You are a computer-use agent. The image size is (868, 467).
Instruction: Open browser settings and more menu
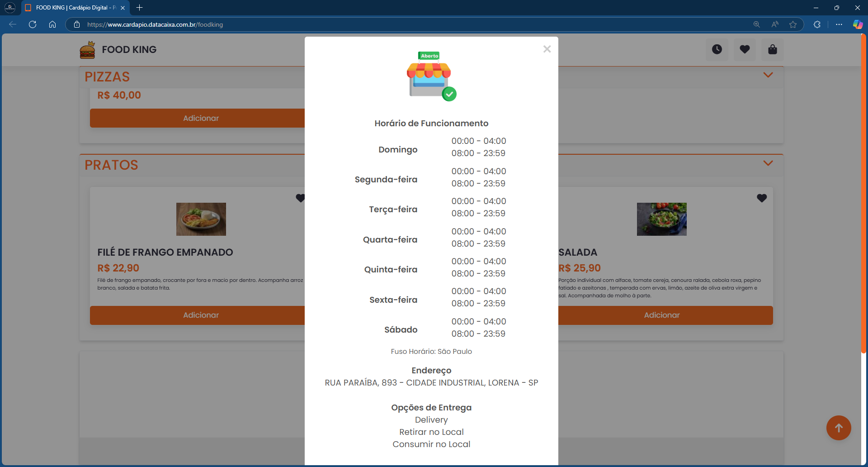[x=839, y=24]
